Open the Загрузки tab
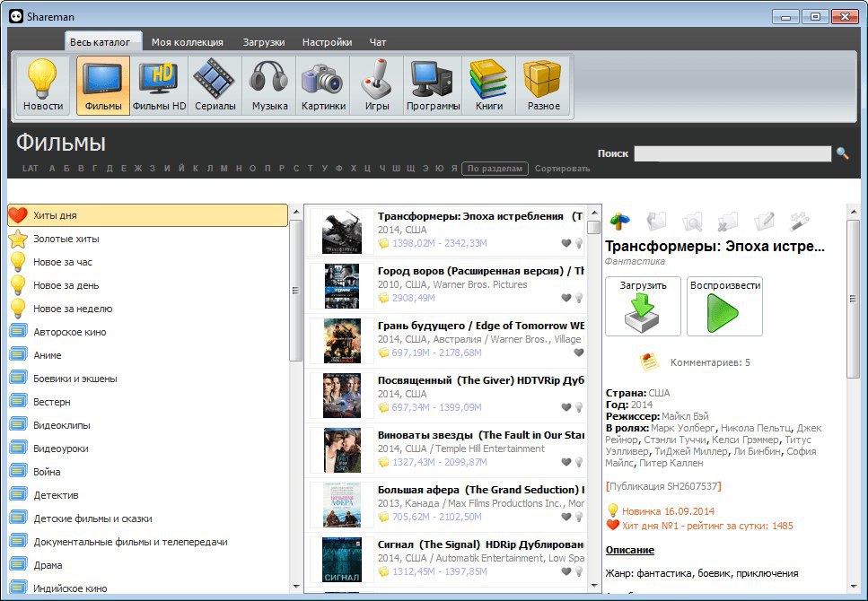The height and width of the screenshot is (601, 868). click(x=264, y=42)
